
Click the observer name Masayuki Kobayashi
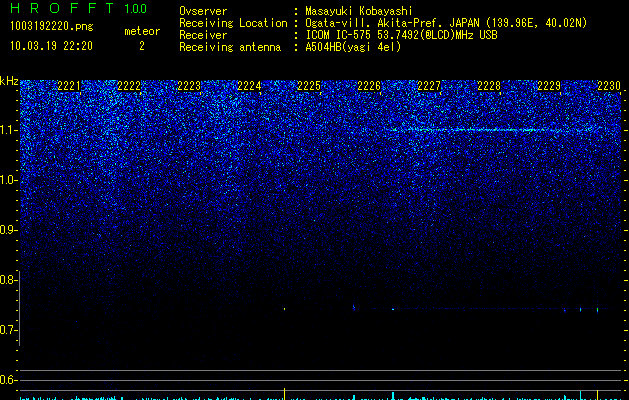tap(359, 11)
